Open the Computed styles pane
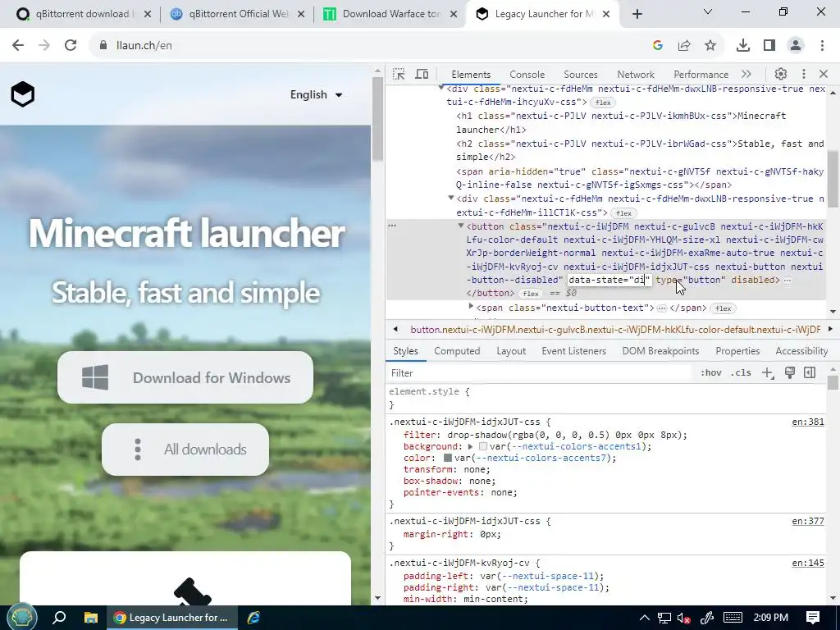Screen dimensions: 840x630 (457, 351)
